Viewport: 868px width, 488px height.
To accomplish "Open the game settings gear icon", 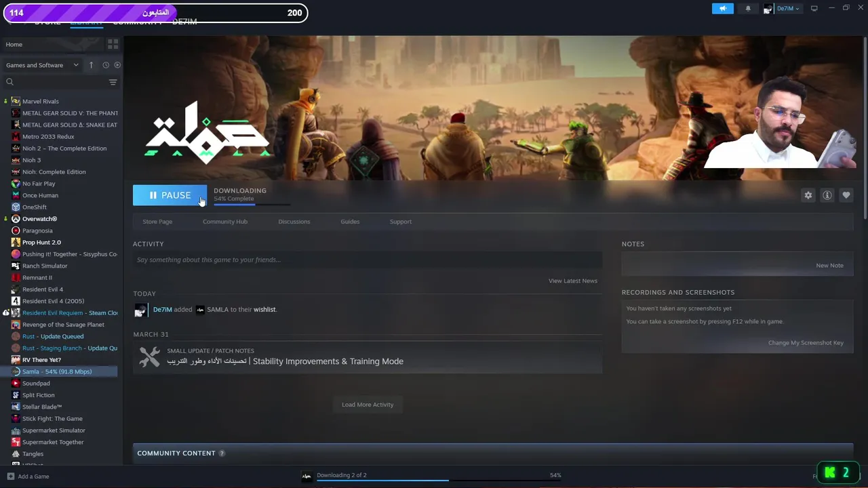I will (x=808, y=195).
